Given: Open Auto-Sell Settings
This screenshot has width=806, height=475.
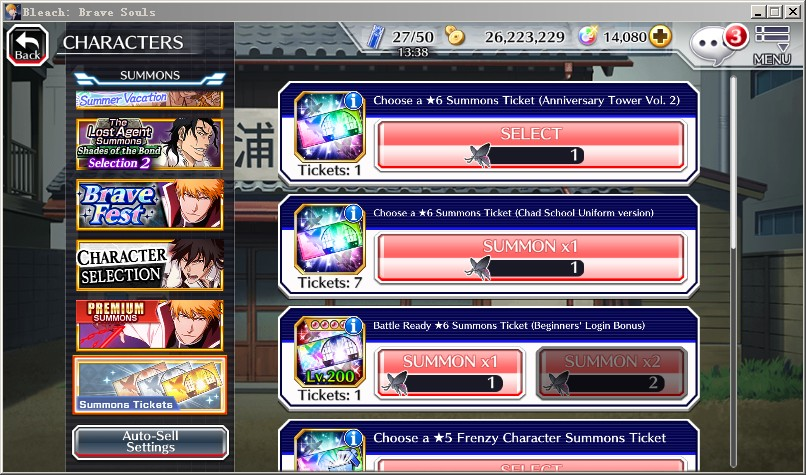Looking at the screenshot, I should [150, 442].
